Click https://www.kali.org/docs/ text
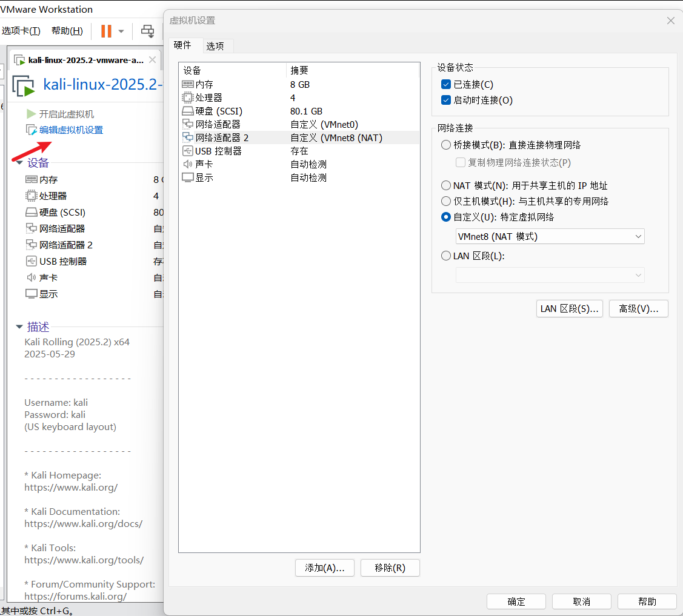This screenshot has height=616, width=683. [83, 524]
